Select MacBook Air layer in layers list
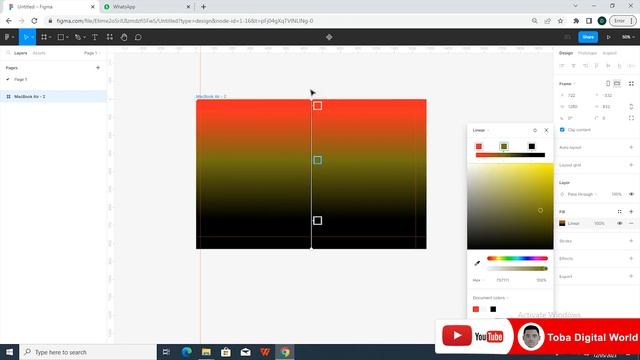 click(53, 96)
